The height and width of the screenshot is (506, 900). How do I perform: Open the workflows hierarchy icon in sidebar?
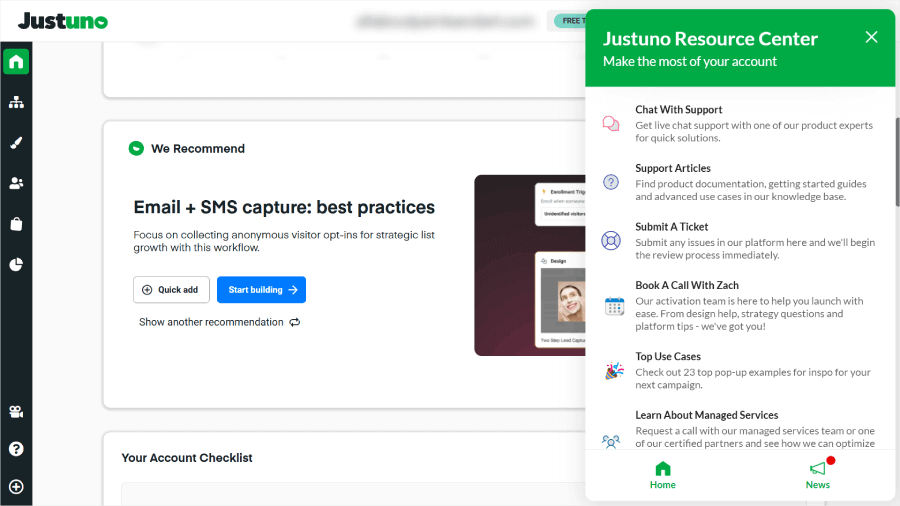click(x=16, y=102)
